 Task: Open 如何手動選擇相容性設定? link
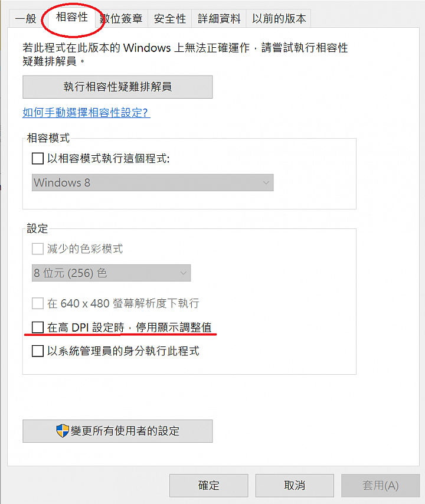coord(86,112)
